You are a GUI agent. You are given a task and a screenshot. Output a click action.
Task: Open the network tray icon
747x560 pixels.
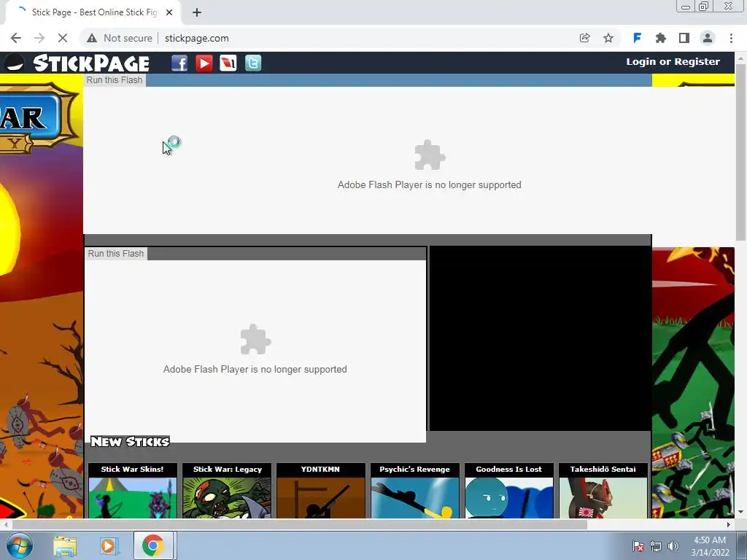(656, 546)
